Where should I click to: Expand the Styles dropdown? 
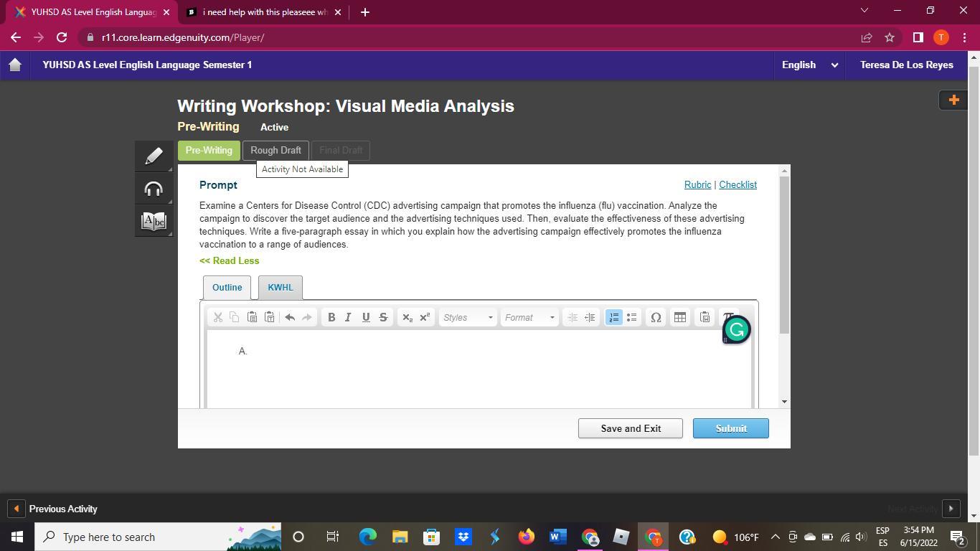(468, 317)
